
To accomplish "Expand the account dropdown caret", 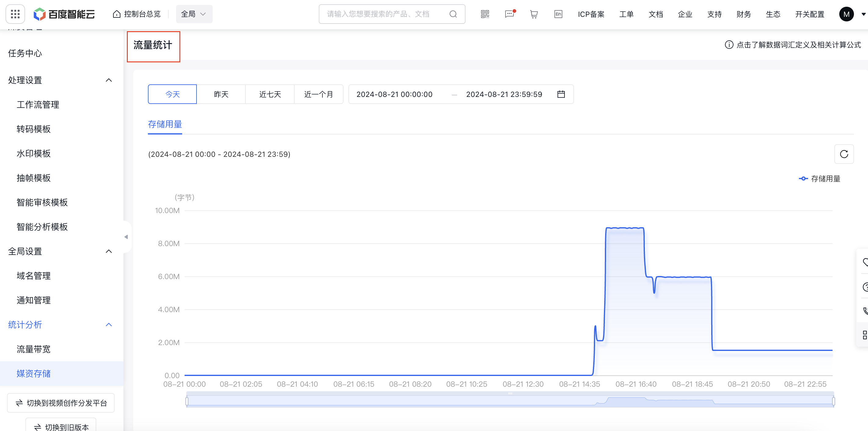I will pyautogui.click(x=863, y=14).
